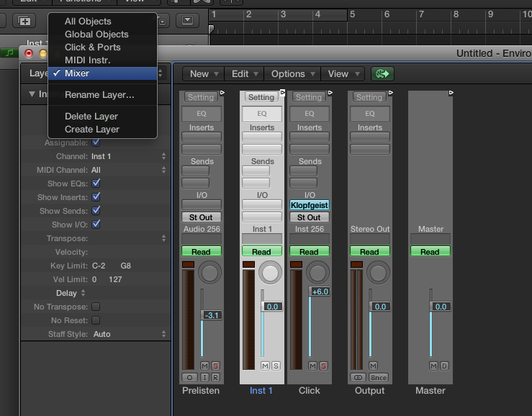Viewport: 532px width, 416px height.
Task: Click the Prelisten volume fader at -3.1
Action: click(x=212, y=315)
